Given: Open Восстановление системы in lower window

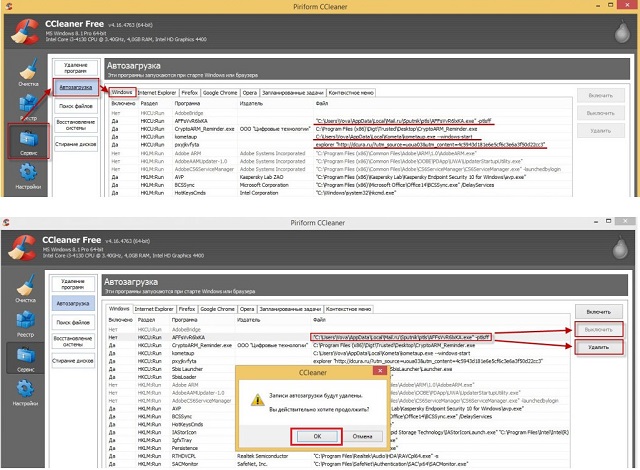Looking at the screenshot, I should [73, 341].
